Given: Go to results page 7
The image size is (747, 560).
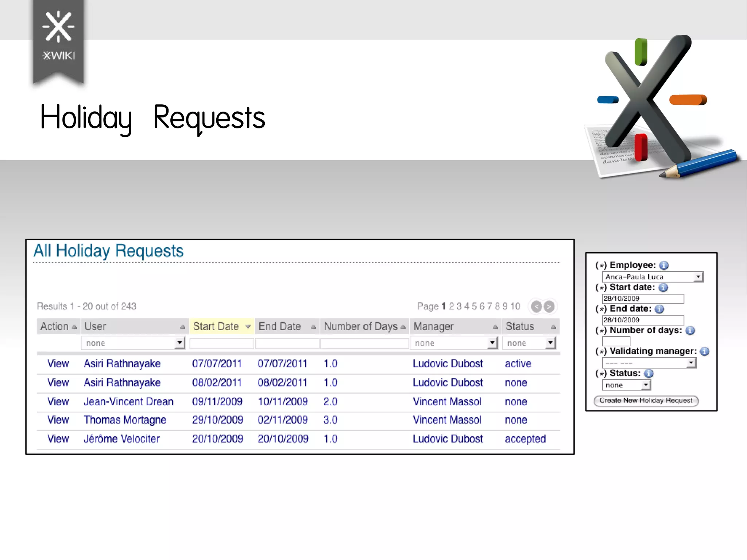Looking at the screenshot, I should (x=489, y=306).
